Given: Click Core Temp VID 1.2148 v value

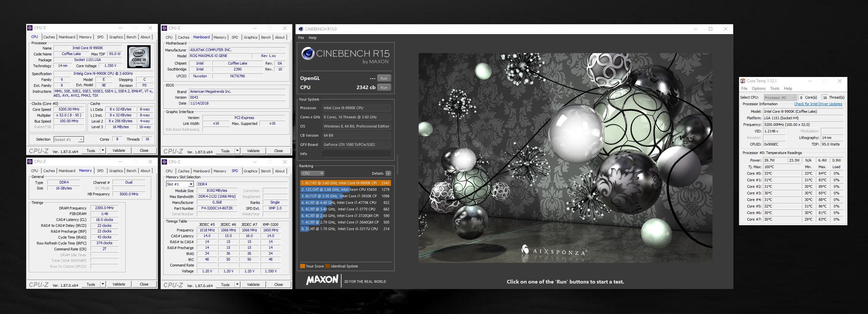Looking at the screenshot, I should 774,131.
